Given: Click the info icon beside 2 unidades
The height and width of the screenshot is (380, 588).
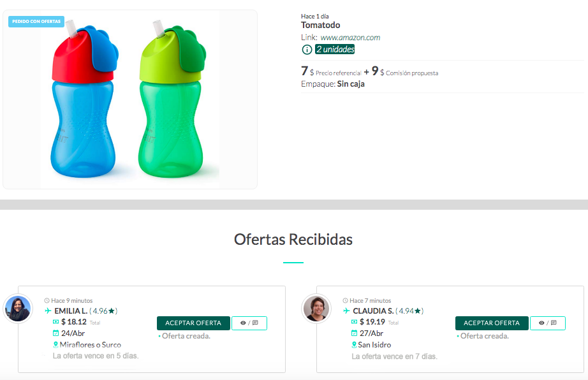Looking at the screenshot, I should (x=307, y=50).
